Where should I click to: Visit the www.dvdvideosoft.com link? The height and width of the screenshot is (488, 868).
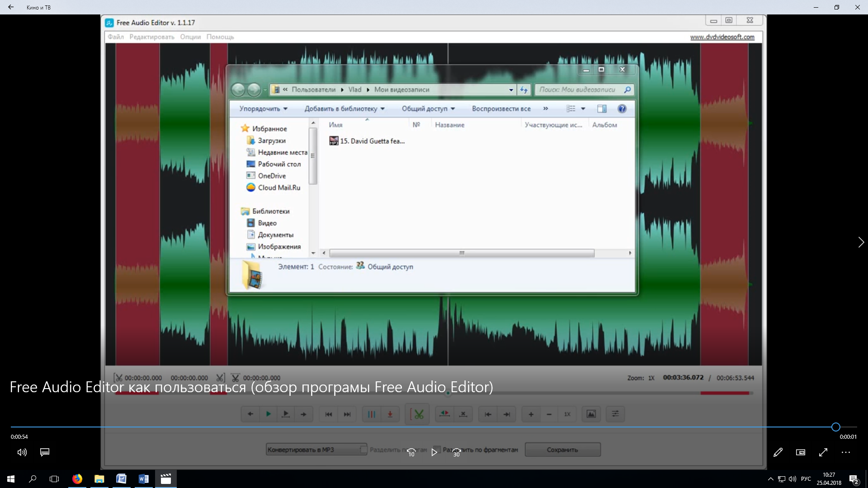pos(722,37)
